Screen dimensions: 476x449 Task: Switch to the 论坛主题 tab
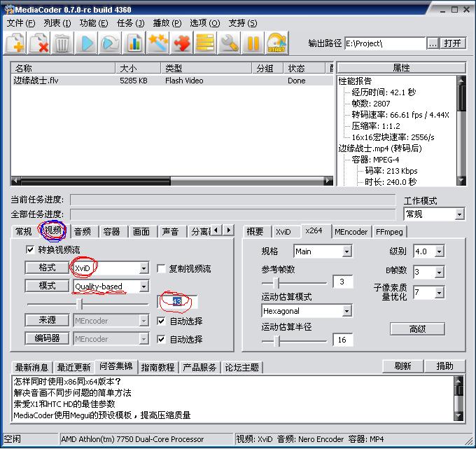click(x=242, y=368)
